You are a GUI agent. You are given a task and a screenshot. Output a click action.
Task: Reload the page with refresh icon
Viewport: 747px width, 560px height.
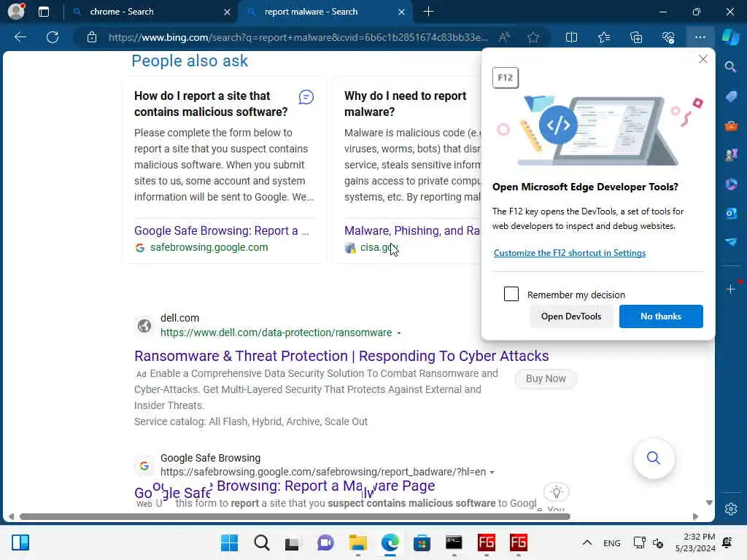click(53, 37)
